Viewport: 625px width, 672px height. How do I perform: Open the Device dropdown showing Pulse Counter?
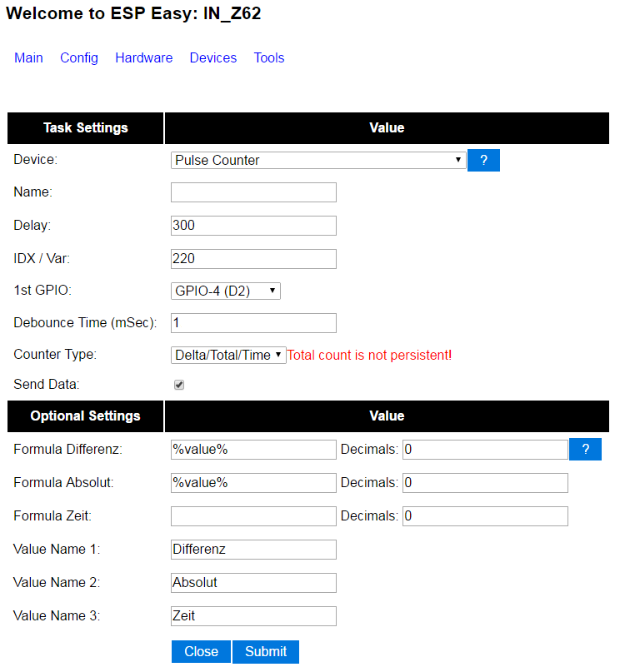317,160
